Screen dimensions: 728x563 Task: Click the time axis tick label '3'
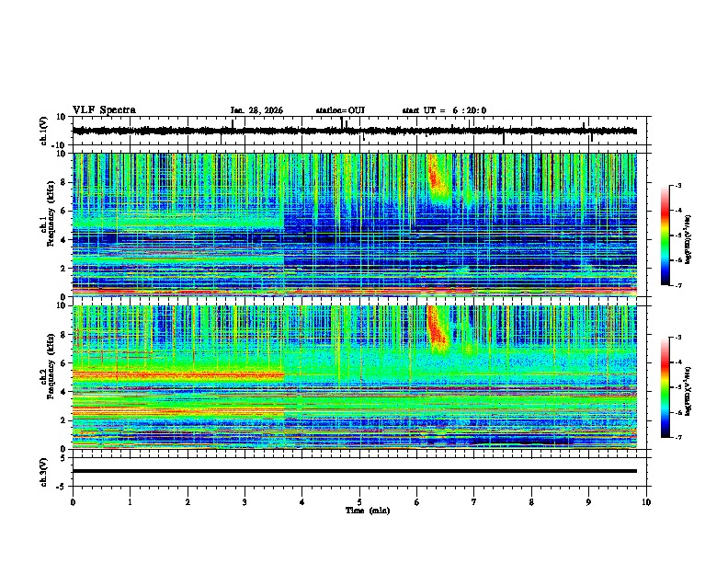coord(245,502)
